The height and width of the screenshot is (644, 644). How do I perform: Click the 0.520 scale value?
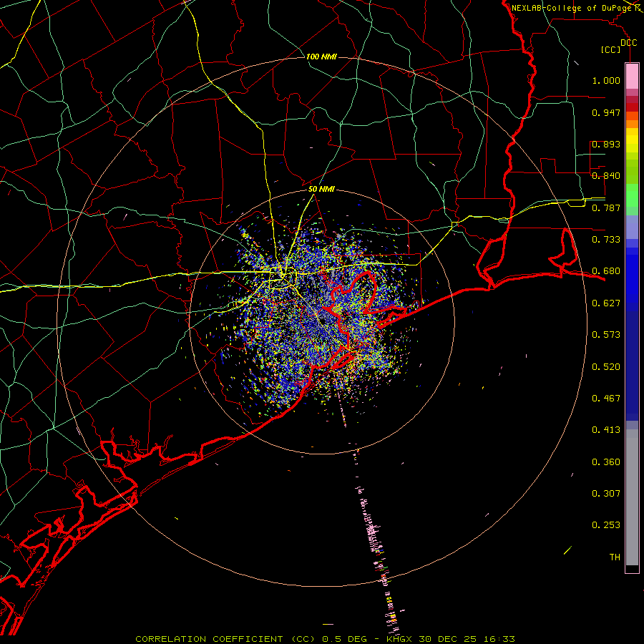(606, 367)
